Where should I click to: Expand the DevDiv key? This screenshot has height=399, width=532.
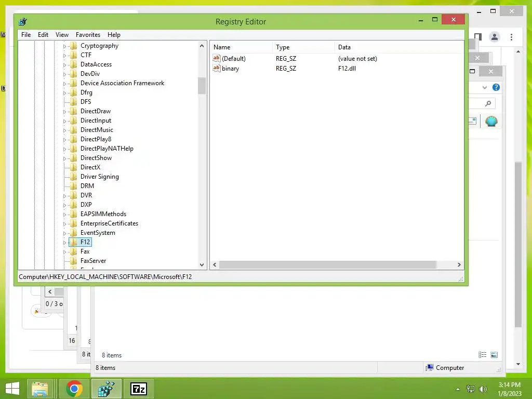point(64,74)
